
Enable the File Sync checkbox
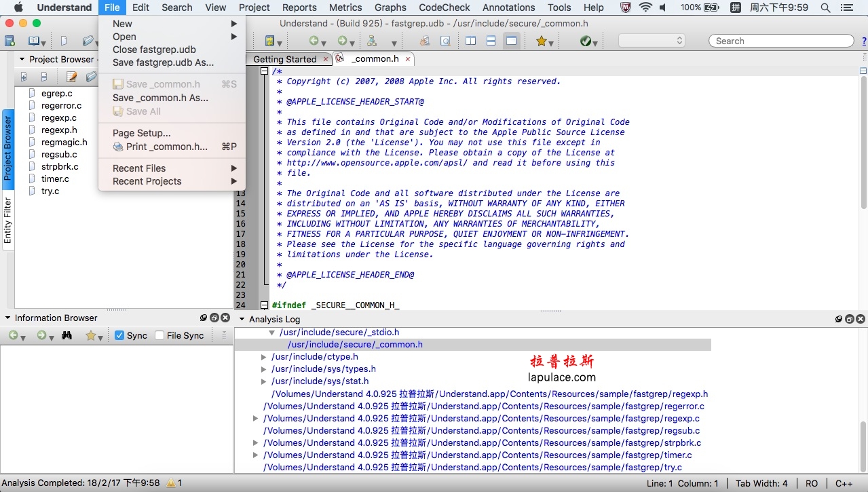(159, 335)
